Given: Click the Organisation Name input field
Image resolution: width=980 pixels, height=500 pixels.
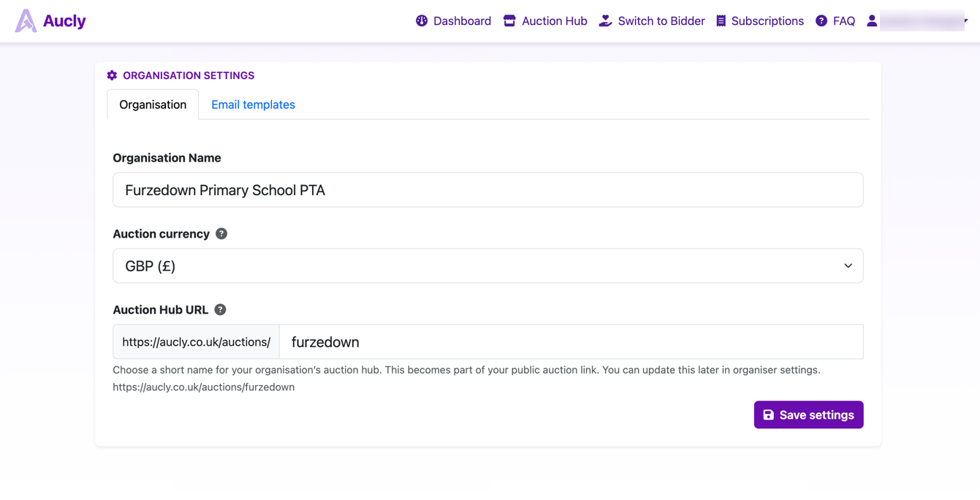Looking at the screenshot, I should point(488,190).
